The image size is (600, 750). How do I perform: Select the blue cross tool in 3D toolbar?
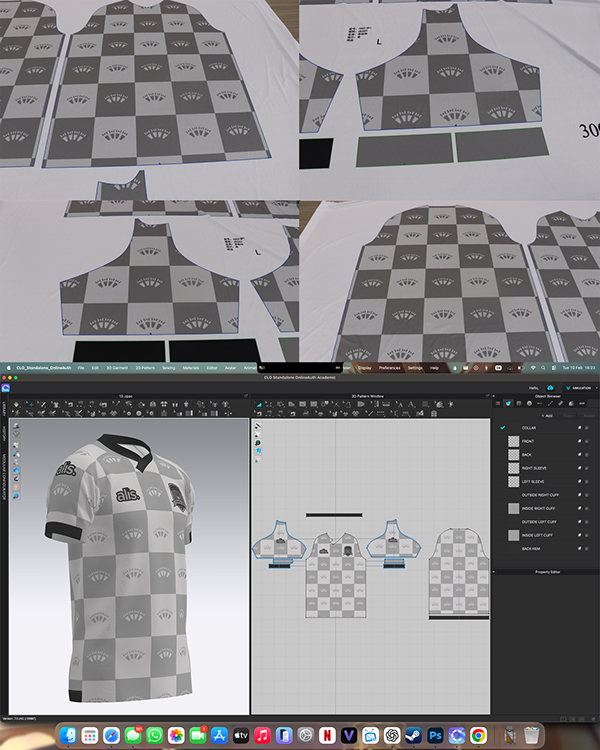point(31,405)
